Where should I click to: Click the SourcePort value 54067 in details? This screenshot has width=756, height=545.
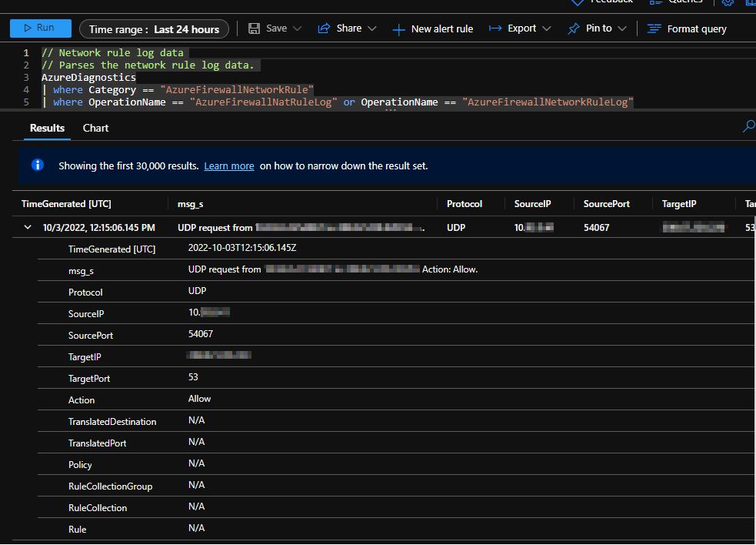pos(201,334)
